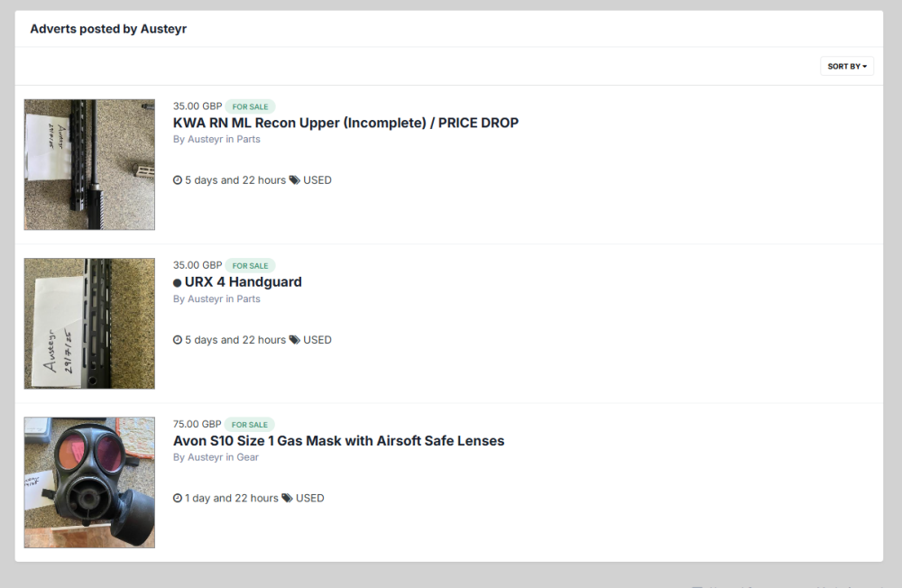Open Austeyr profile on URX 4 advert
Screen dimensions: 902x588
205,299
